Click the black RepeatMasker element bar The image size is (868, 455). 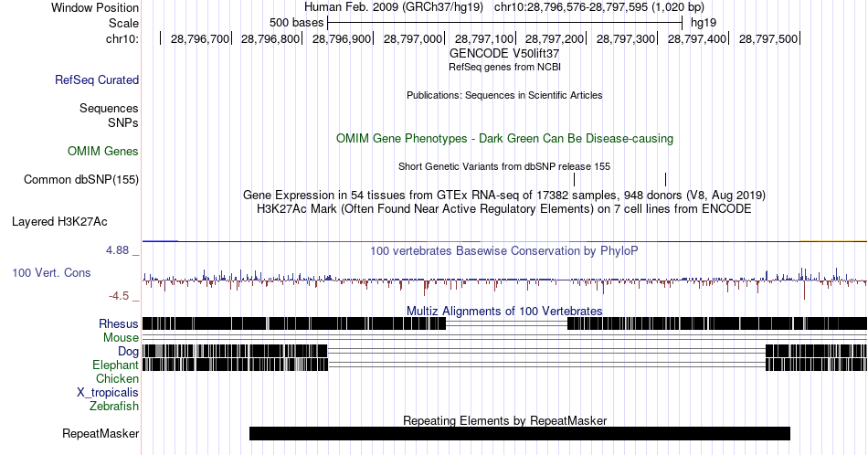point(520,433)
